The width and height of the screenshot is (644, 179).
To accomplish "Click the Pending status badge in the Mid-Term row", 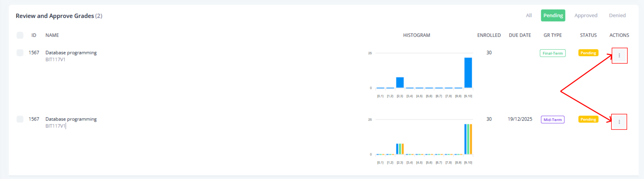I will [588, 119].
